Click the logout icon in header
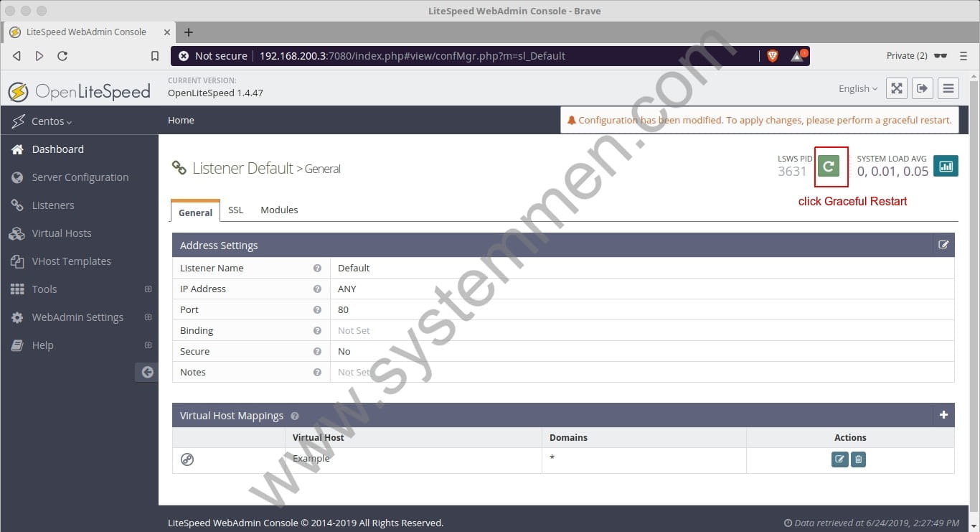This screenshot has width=980, height=532. pyautogui.click(x=923, y=88)
